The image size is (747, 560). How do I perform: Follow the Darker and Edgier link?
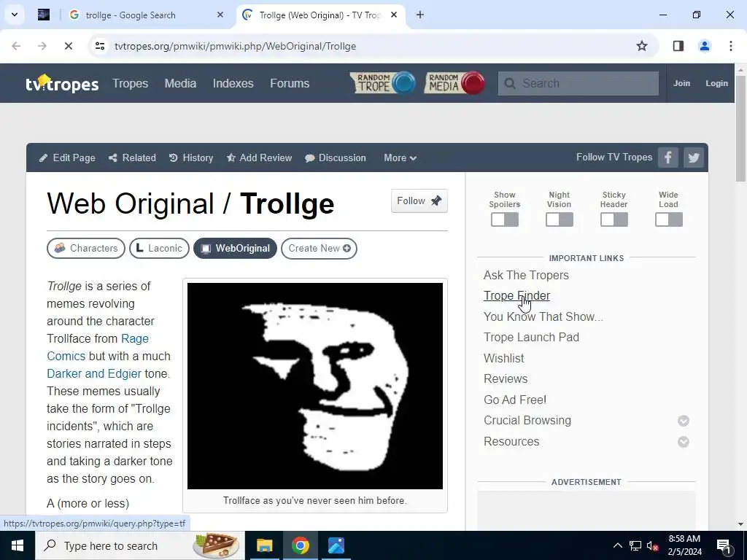94,373
